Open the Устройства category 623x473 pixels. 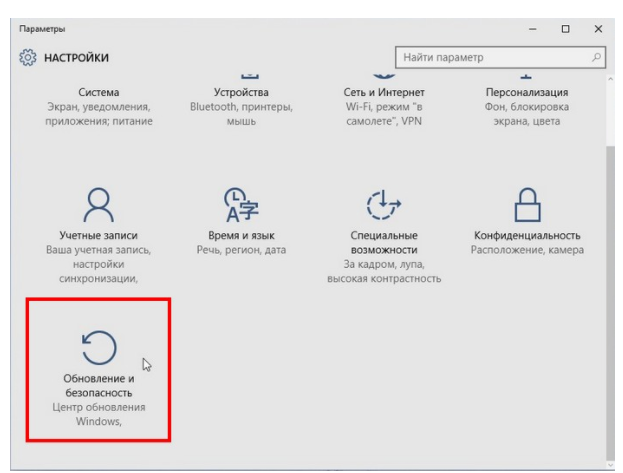[x=241, y=92]
